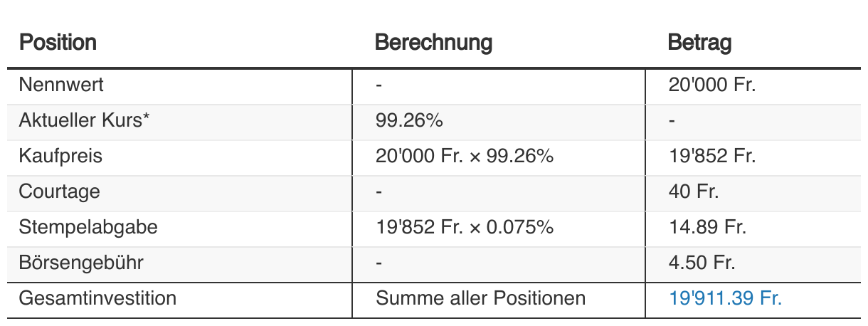Click the Summe aller Positionen cell
This screenshot has height=326, width=868.
480,298
